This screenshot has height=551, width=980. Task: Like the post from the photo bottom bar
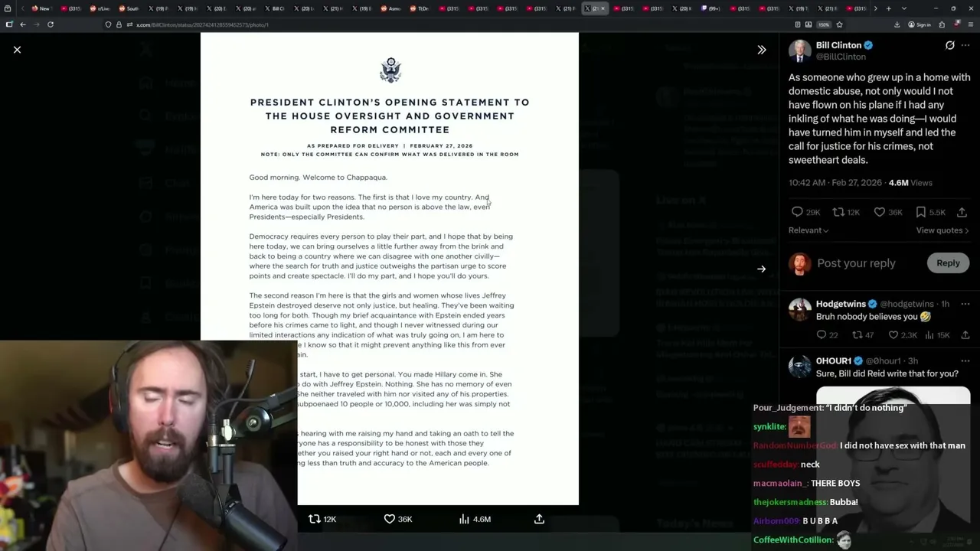[397, 519]
